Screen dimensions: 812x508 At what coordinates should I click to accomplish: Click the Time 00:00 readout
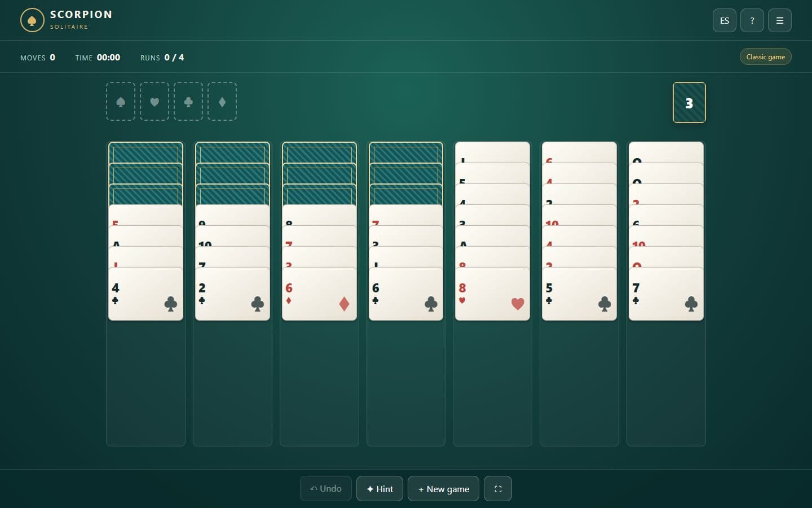pyautogui.click(x=98, y=58)
